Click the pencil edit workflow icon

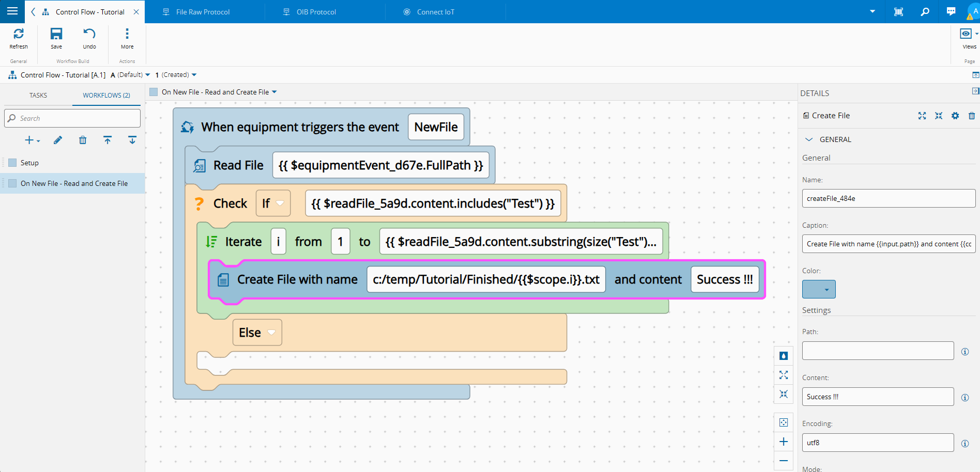coord(58,140)
